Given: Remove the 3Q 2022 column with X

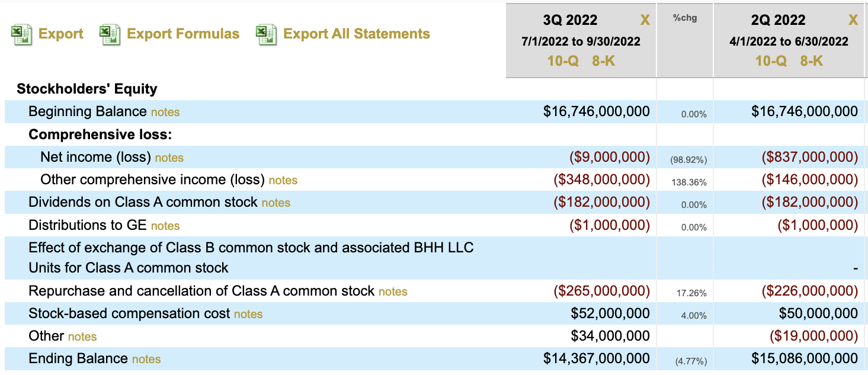Looking at the screenshot, I should point(645,21).
